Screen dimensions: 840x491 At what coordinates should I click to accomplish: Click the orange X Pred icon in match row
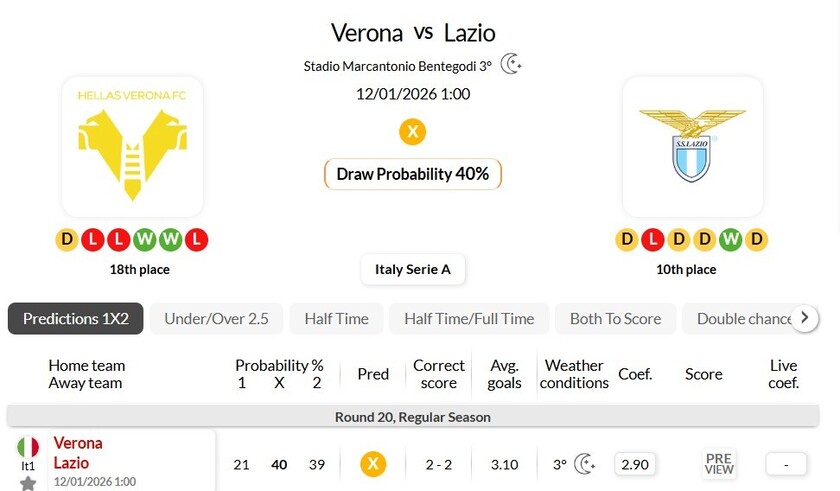tap(373, 463)
